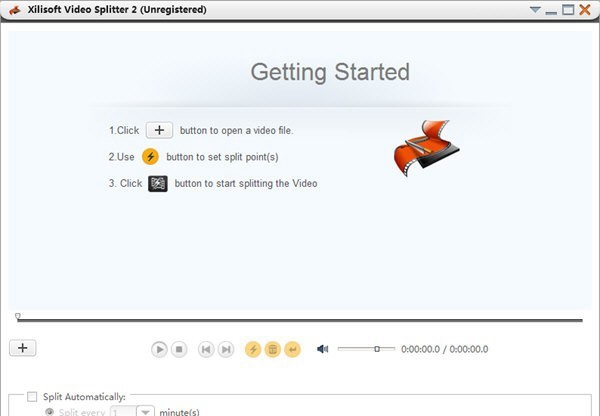Click the split video icon in step 3
Image resolution: width=600 pixels, height=416 pixels.
(158, 184)
